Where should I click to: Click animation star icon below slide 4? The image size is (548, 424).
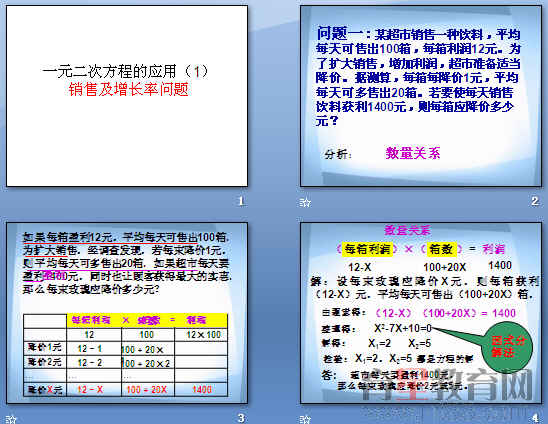tap(305, 419)
